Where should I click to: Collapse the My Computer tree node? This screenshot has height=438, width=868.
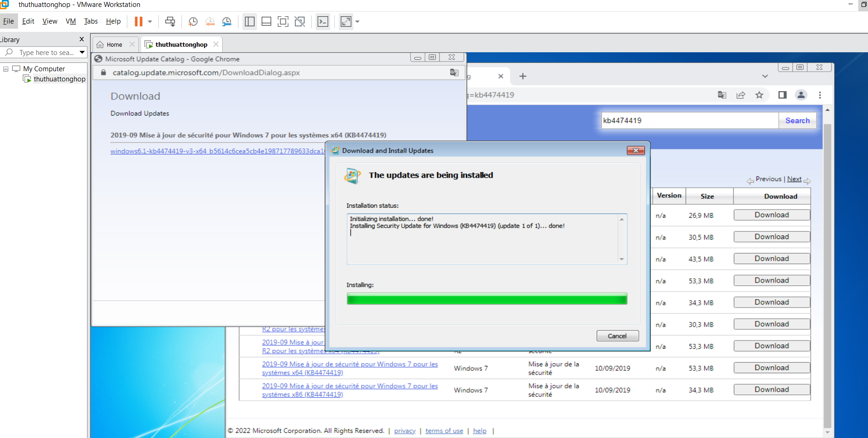pos(6,69)
